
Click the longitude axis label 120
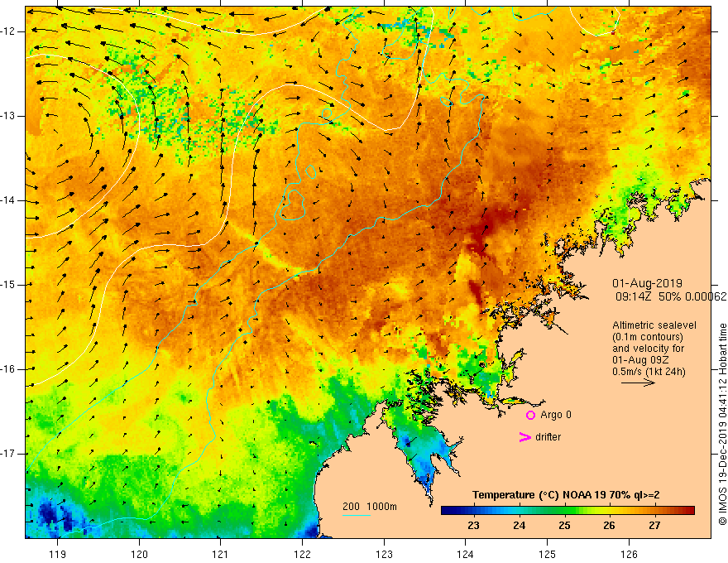[139, 554]
